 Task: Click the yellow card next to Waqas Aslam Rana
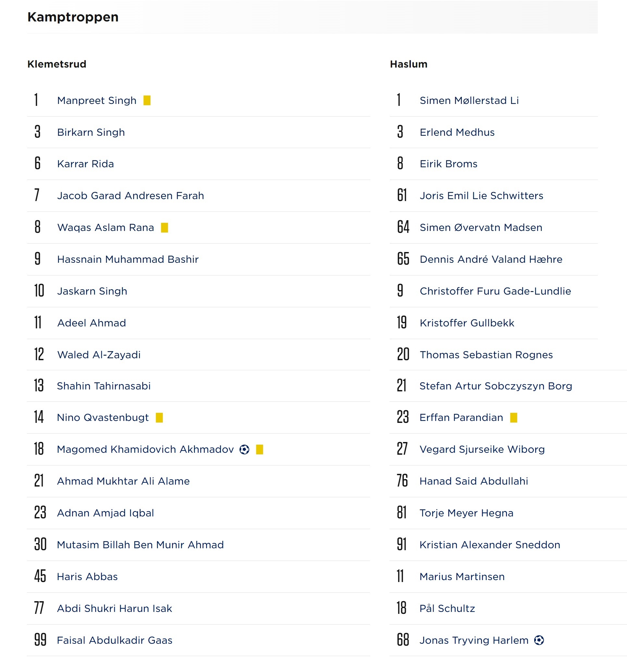click(165, 227)
